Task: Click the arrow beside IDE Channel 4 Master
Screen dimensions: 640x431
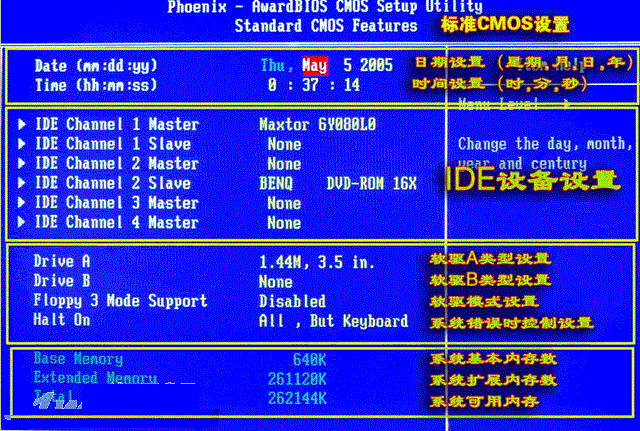Action: coord(21,222)
